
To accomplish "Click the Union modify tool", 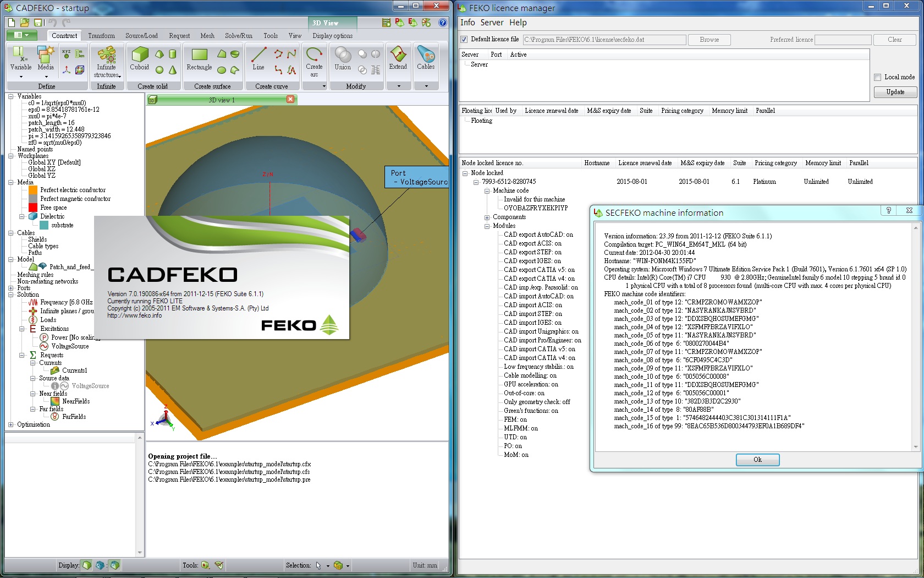I will tap(343, 59).
